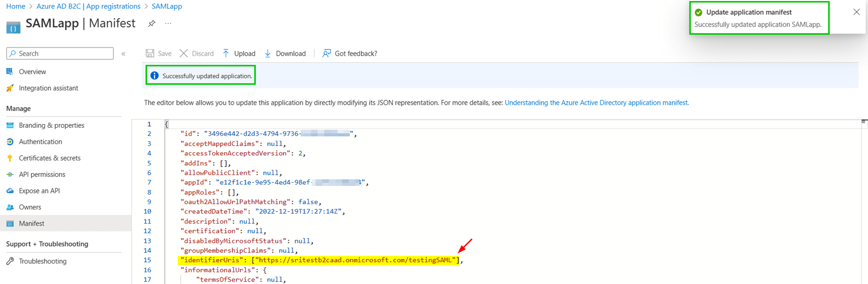
Task: Click the Overview grid icon
Action: click(10, 72)
